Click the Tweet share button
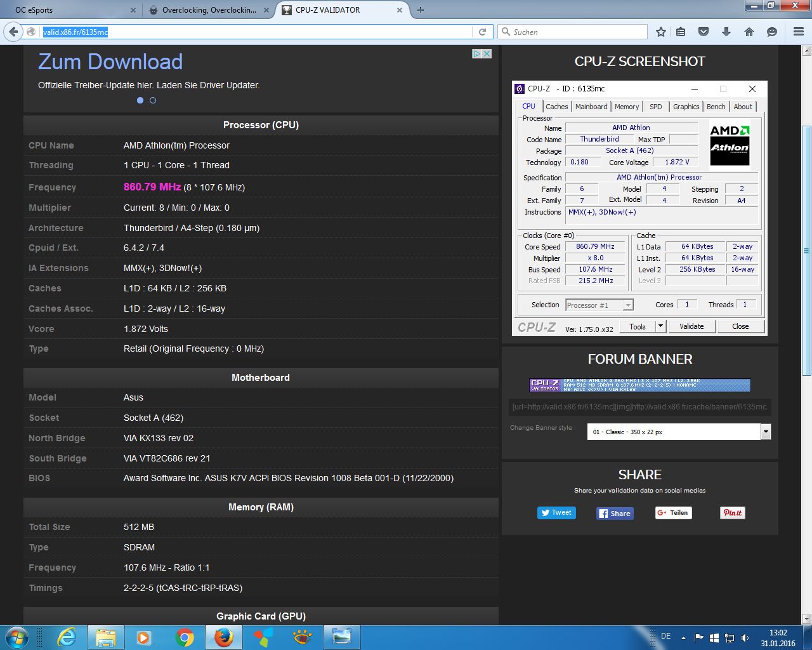Image resolution: width=812 pixels, height=650 pixels. click(556, 513)
